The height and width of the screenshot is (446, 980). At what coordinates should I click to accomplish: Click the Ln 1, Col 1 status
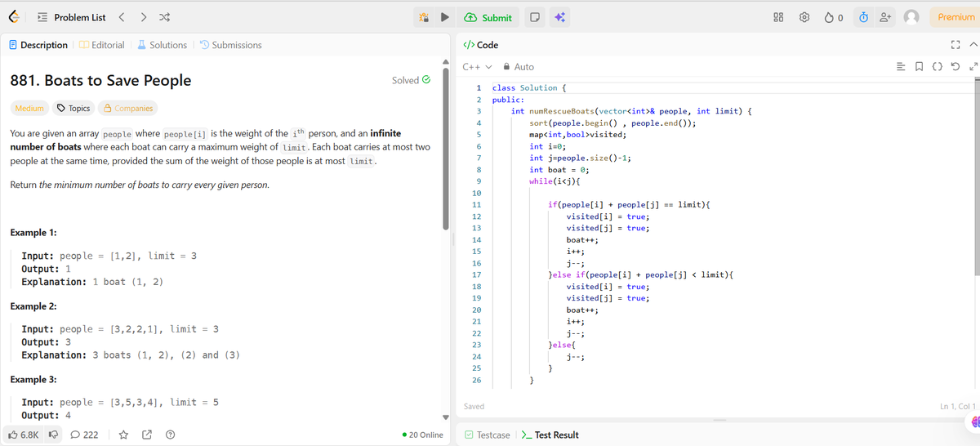coord(958,406)
